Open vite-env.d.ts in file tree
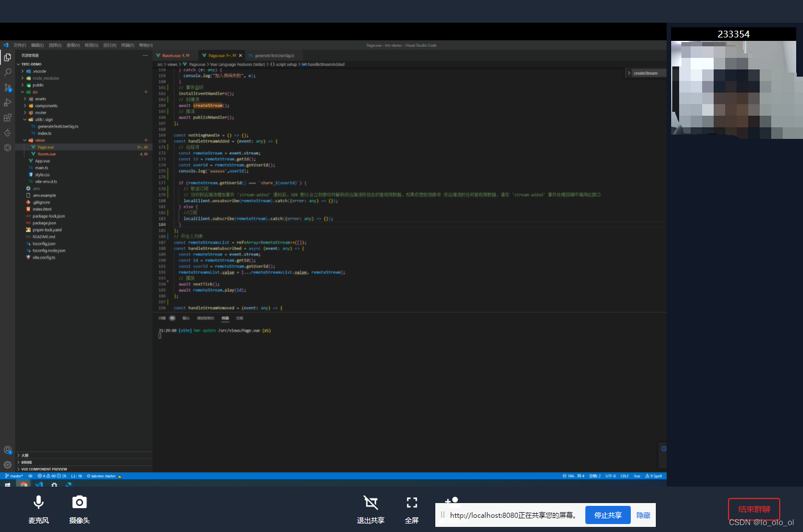The width and height of the screenshot is (803, 532). point(45,182)
